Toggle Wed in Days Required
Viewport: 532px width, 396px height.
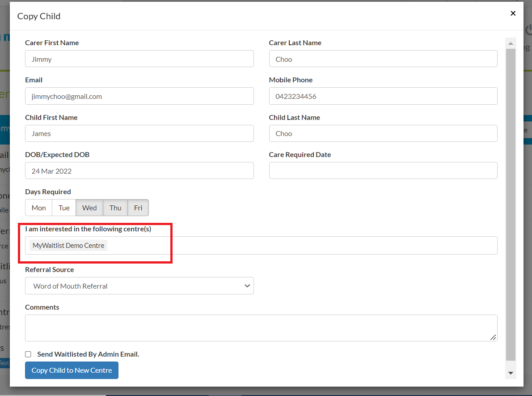(89, 208)
